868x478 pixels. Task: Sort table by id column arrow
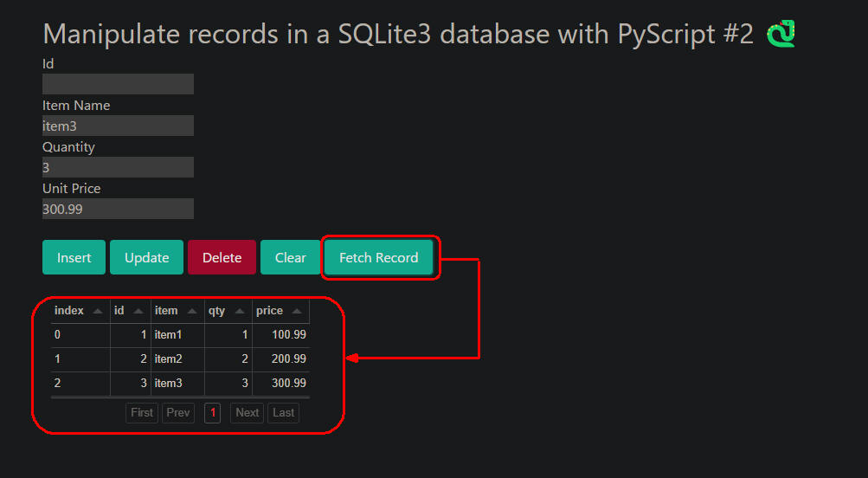[138, 311]
